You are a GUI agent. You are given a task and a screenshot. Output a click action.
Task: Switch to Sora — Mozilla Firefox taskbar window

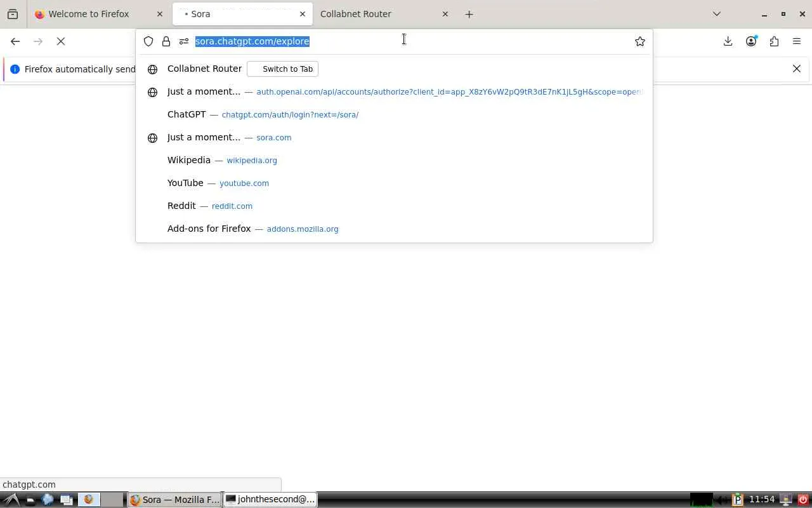coord(174,500)
